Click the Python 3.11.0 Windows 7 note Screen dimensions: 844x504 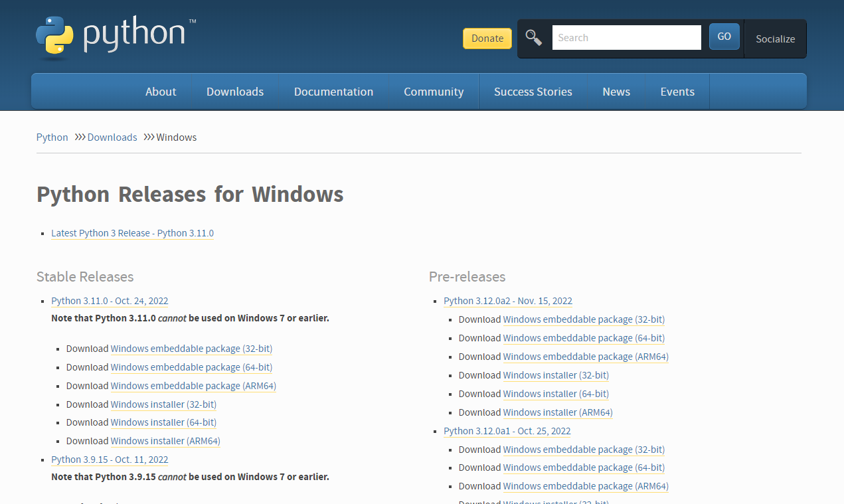tap(190, 318)
